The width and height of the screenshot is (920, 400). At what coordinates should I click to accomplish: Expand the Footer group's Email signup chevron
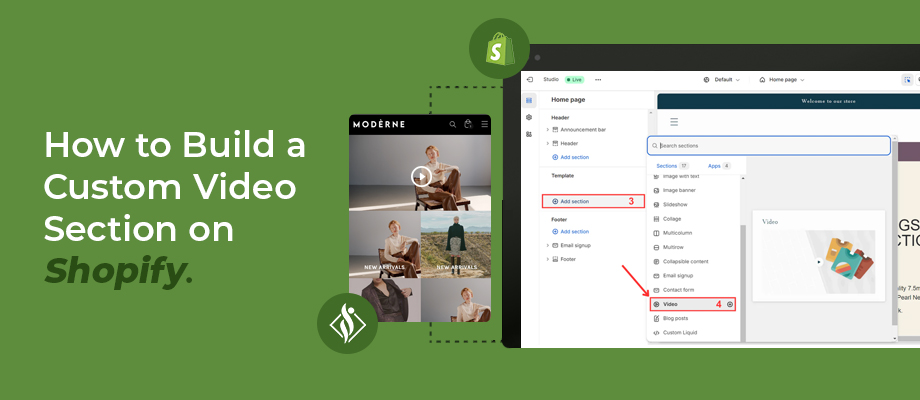pos(548,245)
